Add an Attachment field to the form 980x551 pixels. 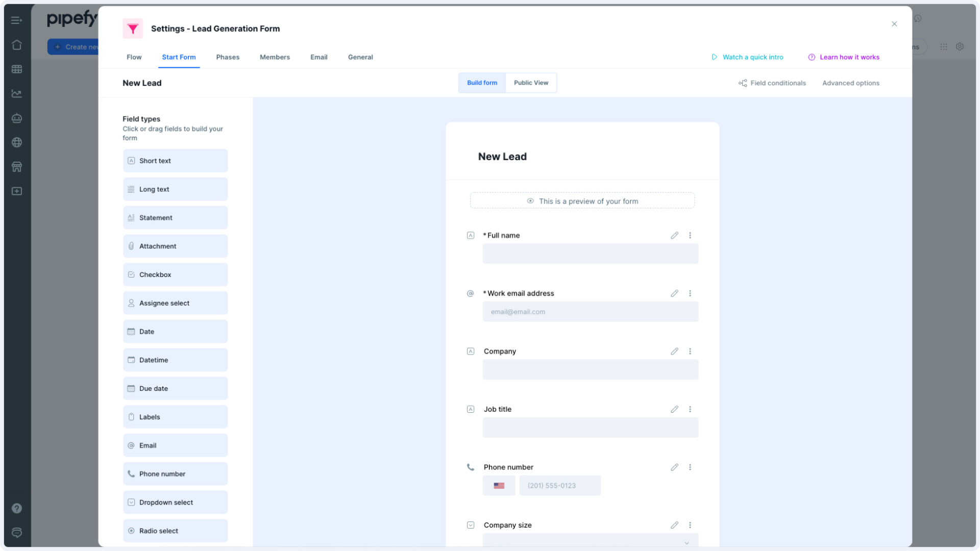pyautogui.click(x=175, y=246)
